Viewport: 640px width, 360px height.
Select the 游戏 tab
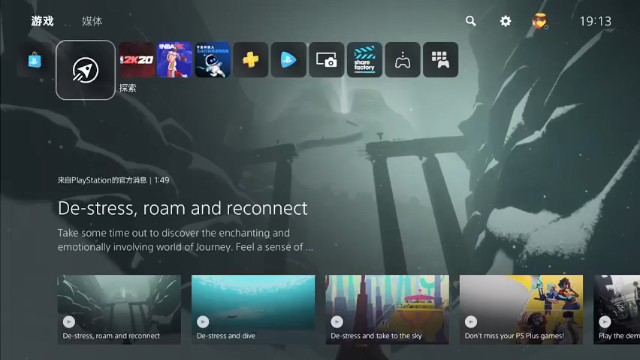click(x=42, y=21)
